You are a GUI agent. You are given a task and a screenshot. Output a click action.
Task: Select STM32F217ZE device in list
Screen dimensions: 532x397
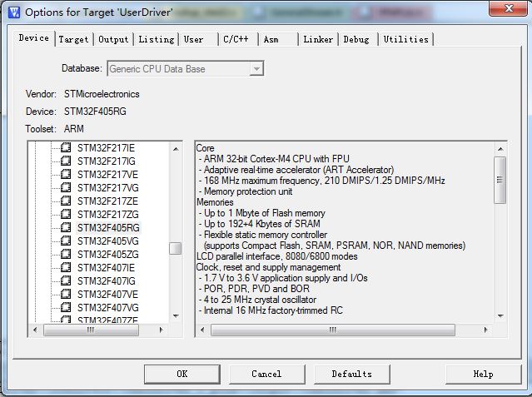107,201
